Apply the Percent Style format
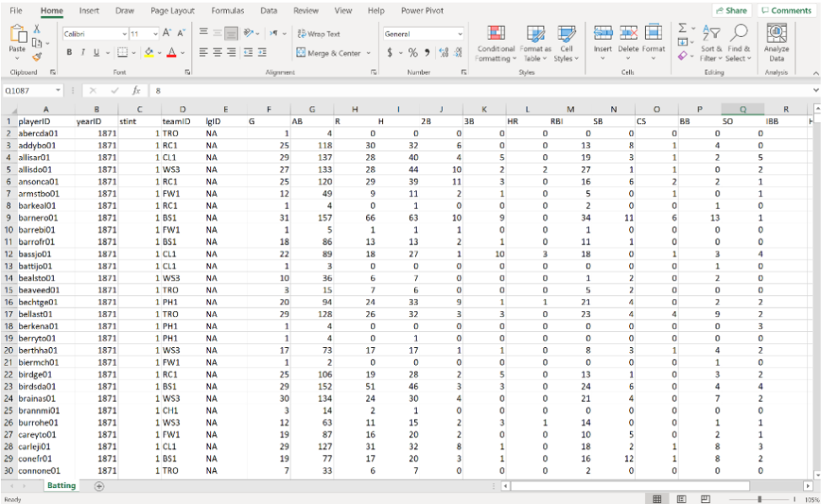 (x=414, y=51)
